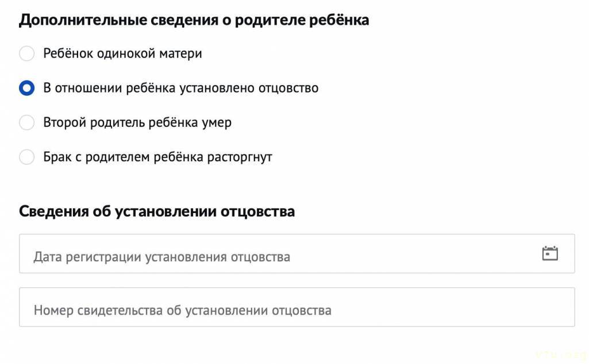Click the "Сведения об установлении отцовства" heading

(157, 211)
